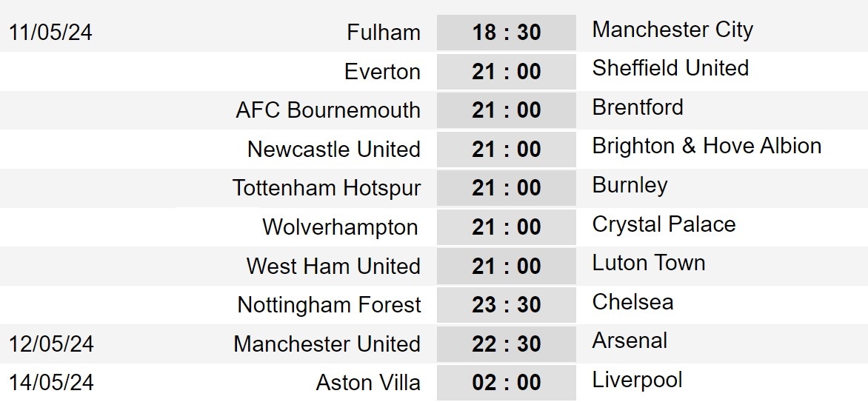Click the 22 : 30 Manchester United match time
Image resolution: width=868 pixels, height=402 pixels.
507,344
